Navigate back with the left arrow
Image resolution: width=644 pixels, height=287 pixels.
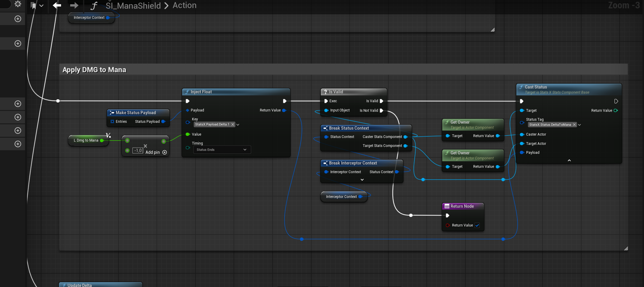57,5
